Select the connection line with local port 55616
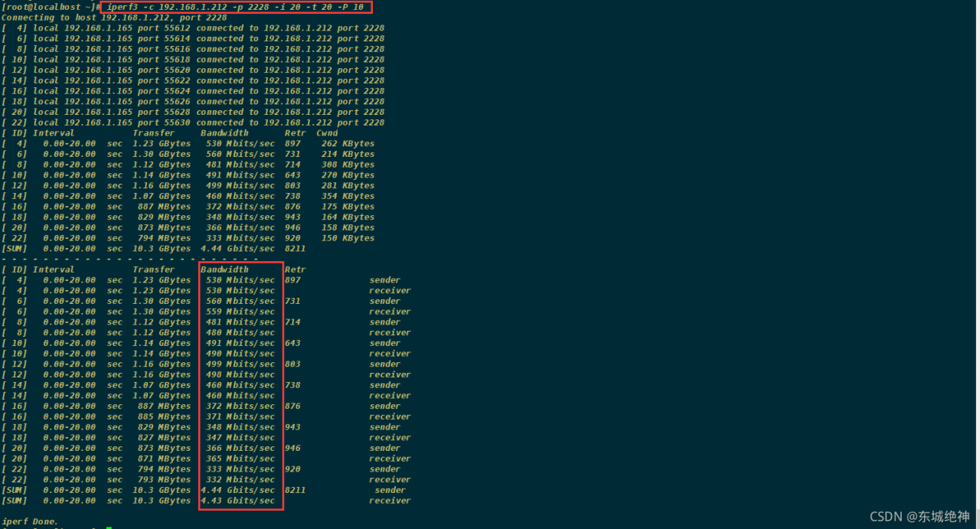The width and height of the screenshot is (980, 529). point(193,49)
